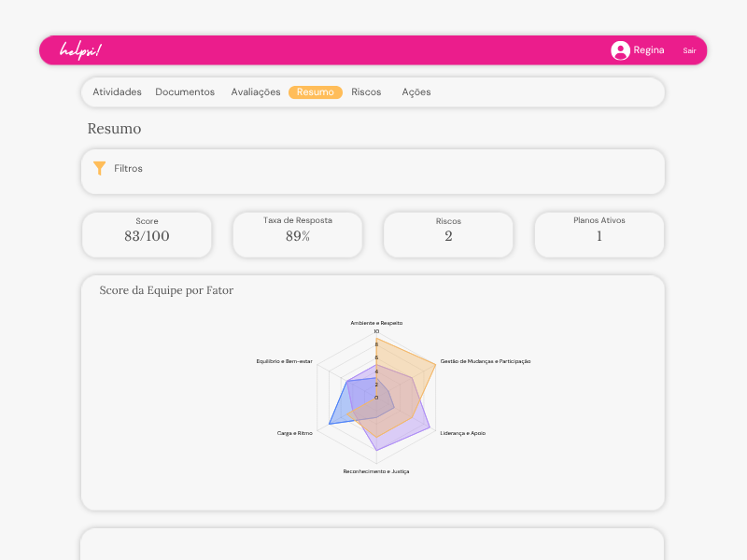Image resolution: width=747 pixels, height=560 pixels.
Task: Open the Riscos count card
Action: point(448,234)
